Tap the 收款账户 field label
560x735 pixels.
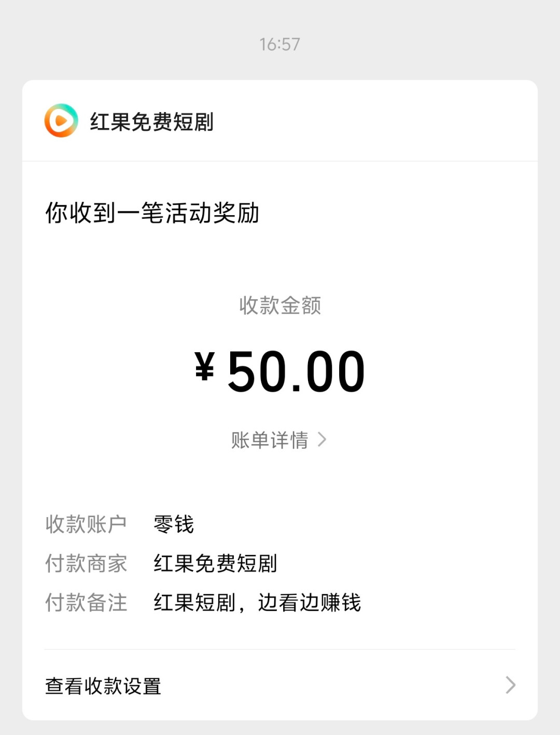tap(86, 524)
